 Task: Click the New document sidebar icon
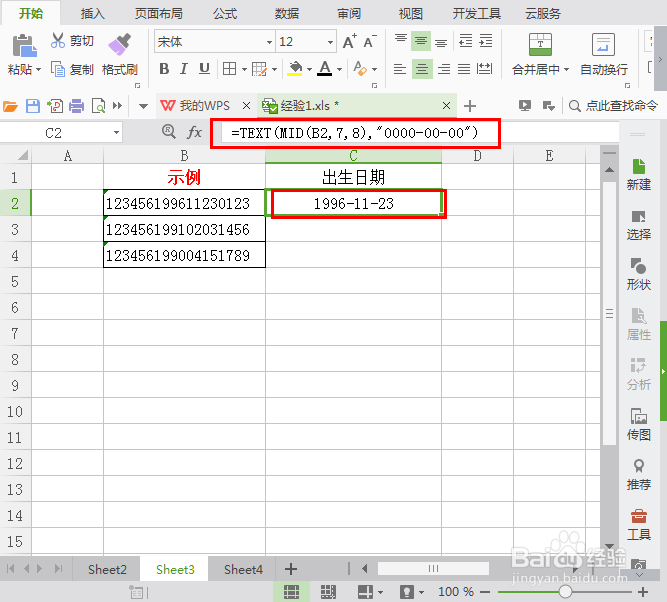638,166
